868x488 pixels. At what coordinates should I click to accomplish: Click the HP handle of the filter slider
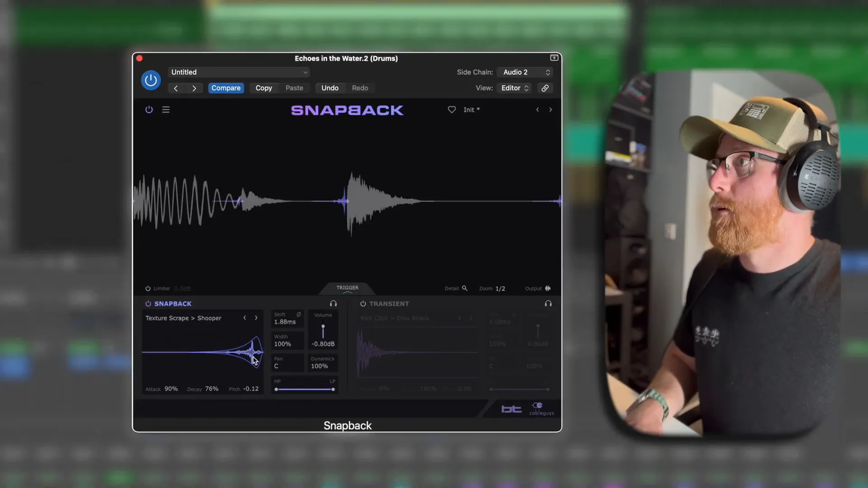276,389
